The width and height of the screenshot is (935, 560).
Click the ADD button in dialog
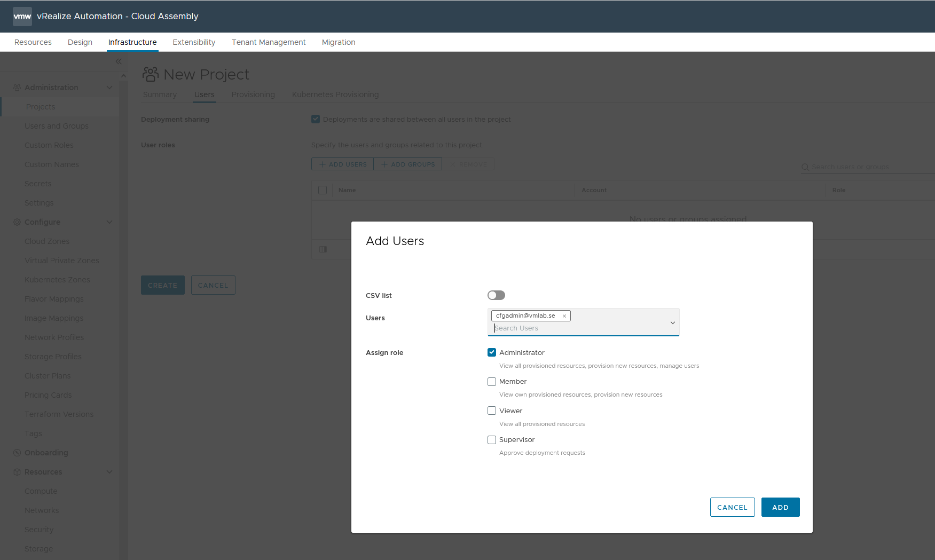click(780, 507)
